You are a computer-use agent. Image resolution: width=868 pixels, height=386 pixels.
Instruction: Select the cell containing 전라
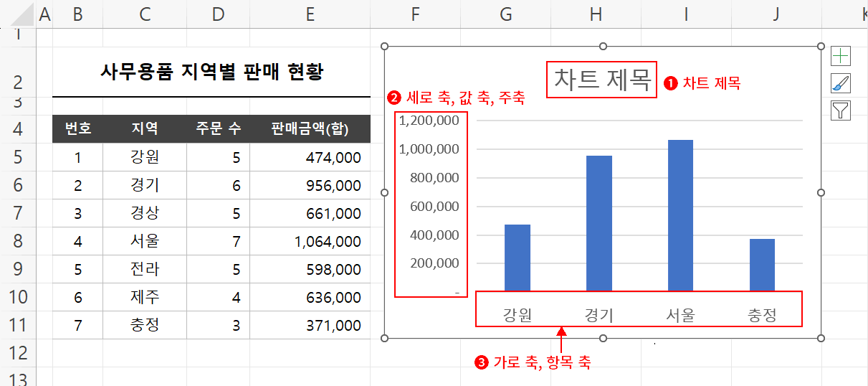(x=146, y=269)
